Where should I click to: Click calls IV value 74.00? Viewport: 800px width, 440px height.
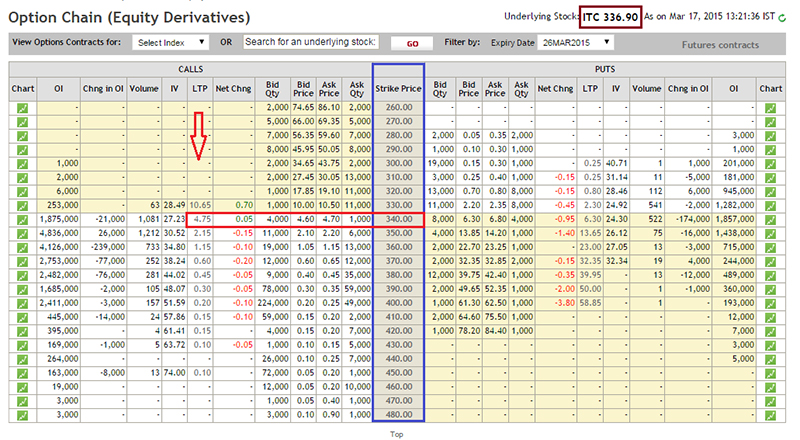coord(174,373)
